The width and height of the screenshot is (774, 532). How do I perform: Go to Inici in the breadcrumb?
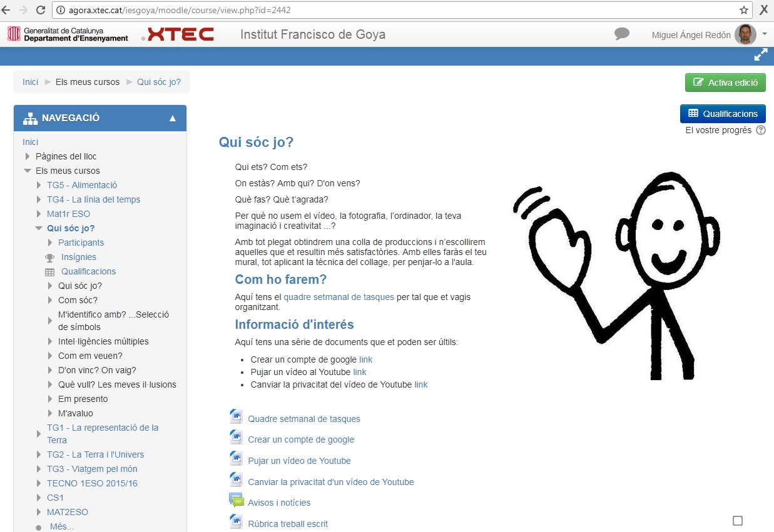coord(30,82)
